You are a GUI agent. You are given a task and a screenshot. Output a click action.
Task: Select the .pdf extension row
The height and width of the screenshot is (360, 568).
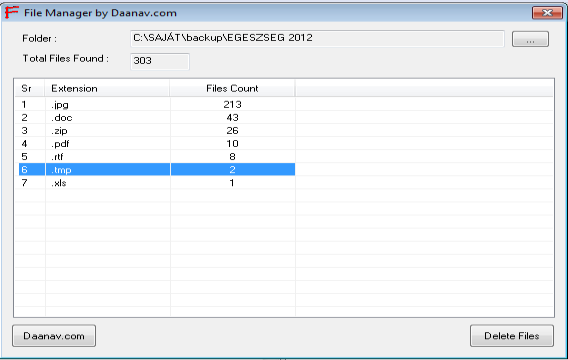(x=157, y=143)
